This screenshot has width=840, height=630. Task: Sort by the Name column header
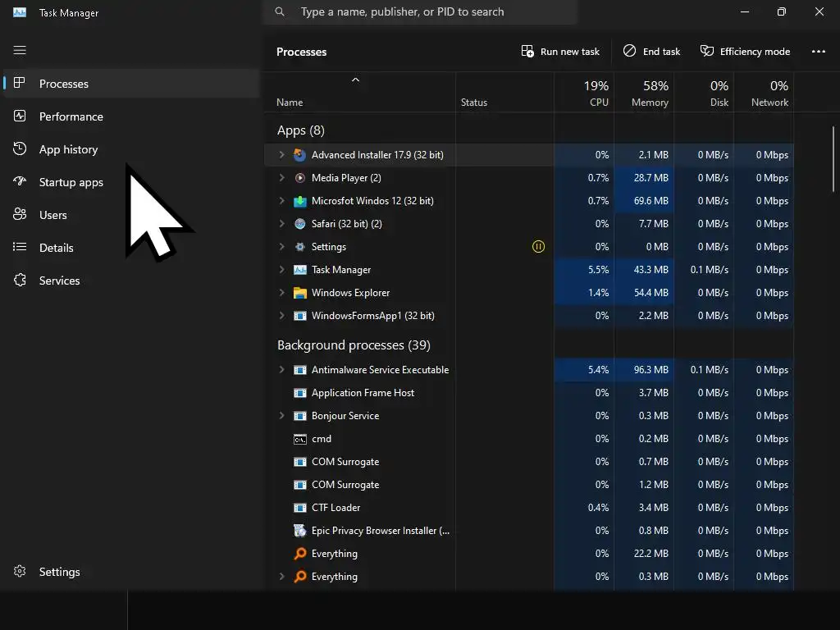click(359, 92)
